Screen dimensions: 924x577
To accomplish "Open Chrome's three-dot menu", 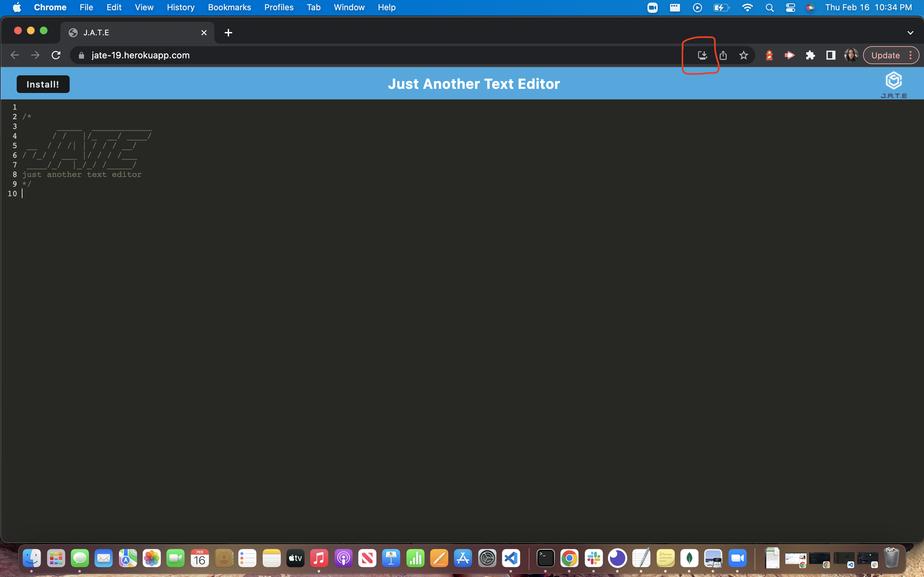I will click(911, 55).
